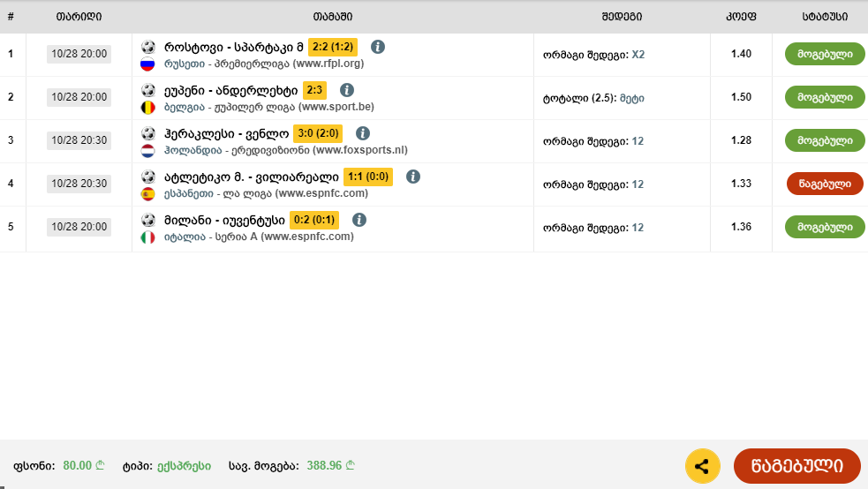Click match name ატლეტიკო მ. - ვილიარეალი
The height and width of the screenshot is (489, 868).
click(x=252, y=177)
